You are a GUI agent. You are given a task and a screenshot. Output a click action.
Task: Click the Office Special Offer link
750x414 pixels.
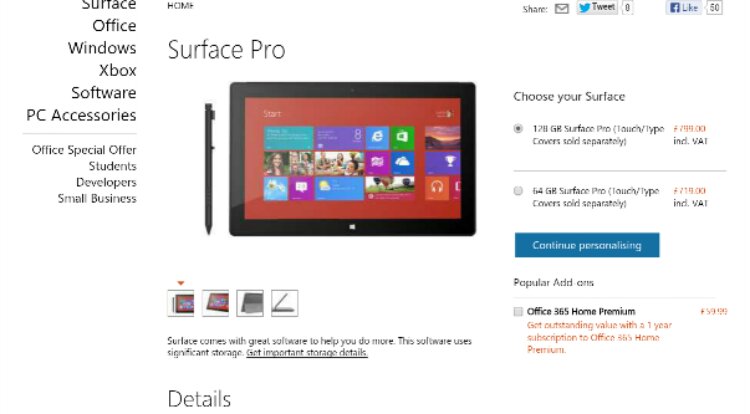coord(84,150)
